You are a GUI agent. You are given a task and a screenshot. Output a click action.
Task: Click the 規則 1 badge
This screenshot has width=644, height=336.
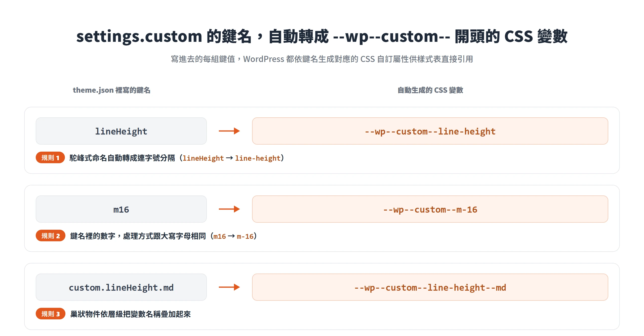click(50, 158)
